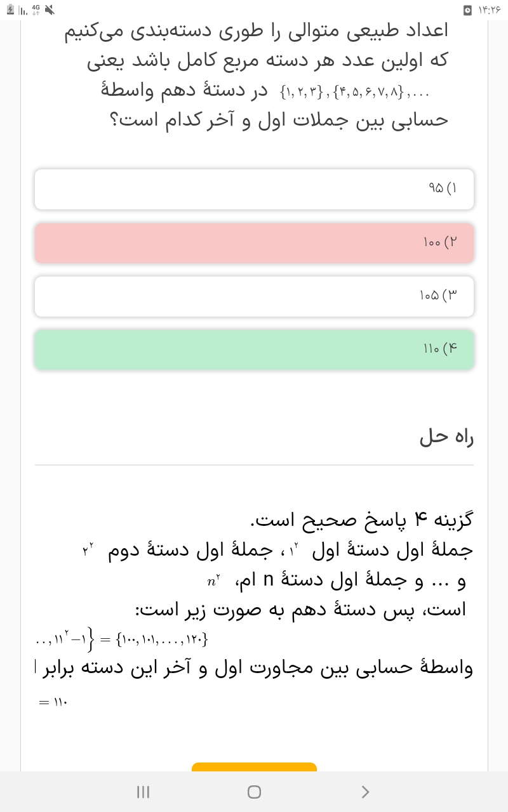Viewport: 508px width, 812px height.
Task: Tap the square icon beside the clock
Action: 468,10
